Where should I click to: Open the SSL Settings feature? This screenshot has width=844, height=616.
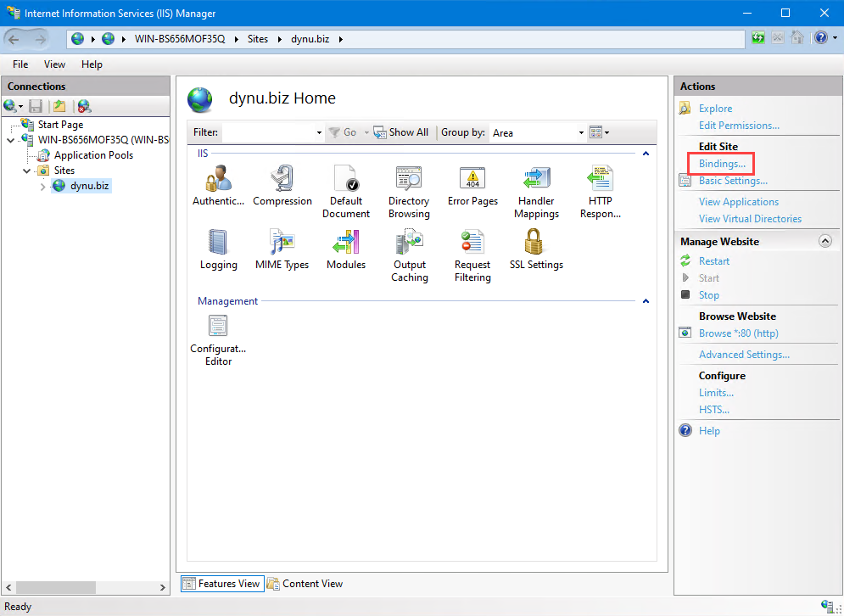[536, 249]
